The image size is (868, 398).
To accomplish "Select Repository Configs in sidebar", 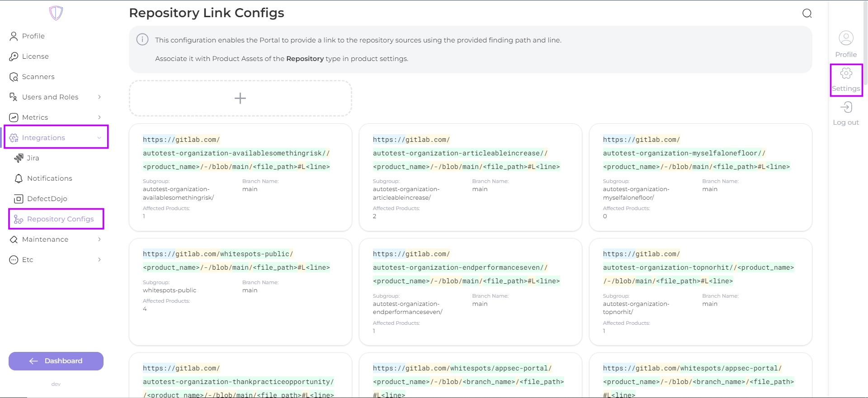I will (60, 219).
